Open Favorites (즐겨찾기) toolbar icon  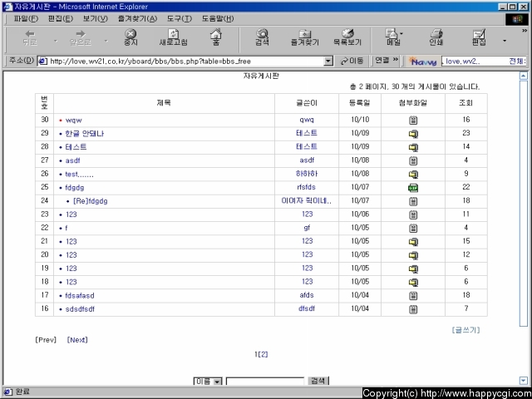pos(305,37)
